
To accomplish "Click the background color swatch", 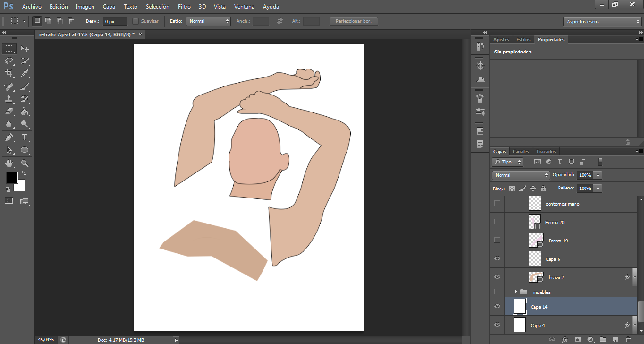I will (21, 186).
